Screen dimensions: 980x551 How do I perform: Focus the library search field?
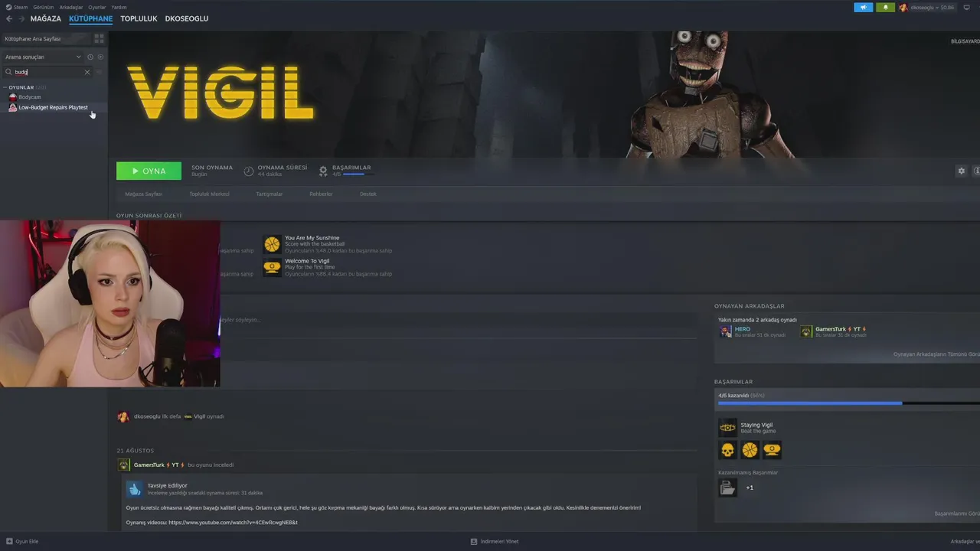pyautogui.click(x=47, y=72)
